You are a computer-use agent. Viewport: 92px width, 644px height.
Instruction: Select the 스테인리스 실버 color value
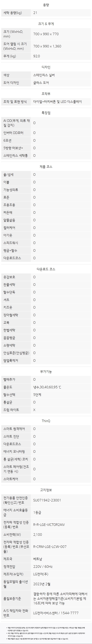[x=44, y=75]
